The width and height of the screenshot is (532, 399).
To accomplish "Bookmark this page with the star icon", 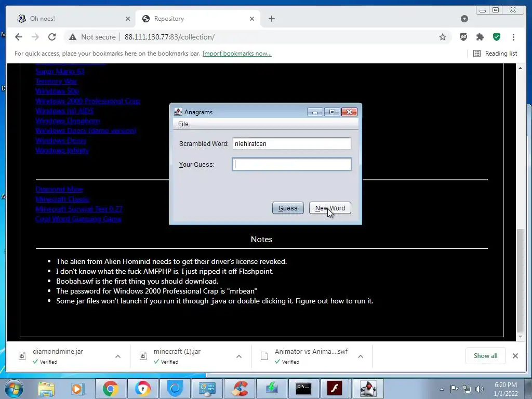I will [443, 37].
